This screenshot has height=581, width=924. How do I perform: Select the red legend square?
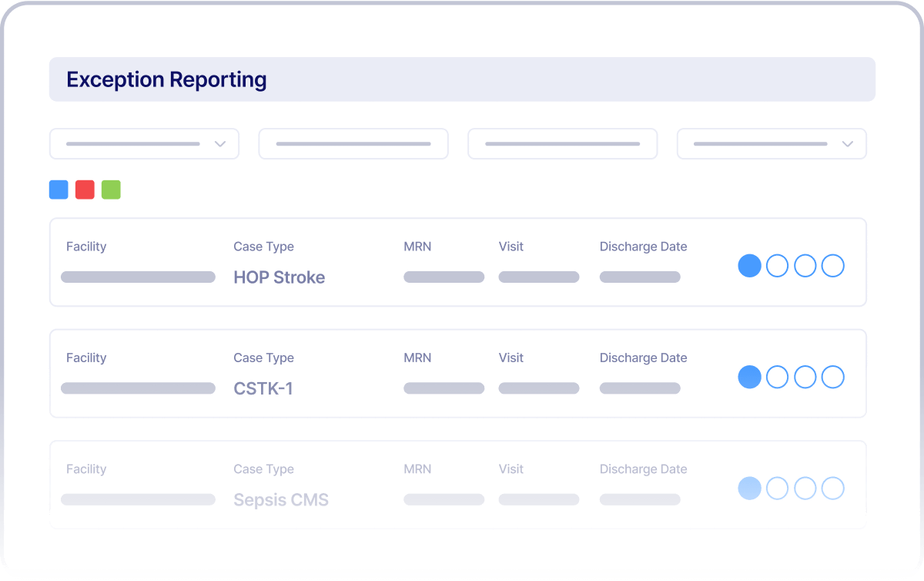coord(85,189)
